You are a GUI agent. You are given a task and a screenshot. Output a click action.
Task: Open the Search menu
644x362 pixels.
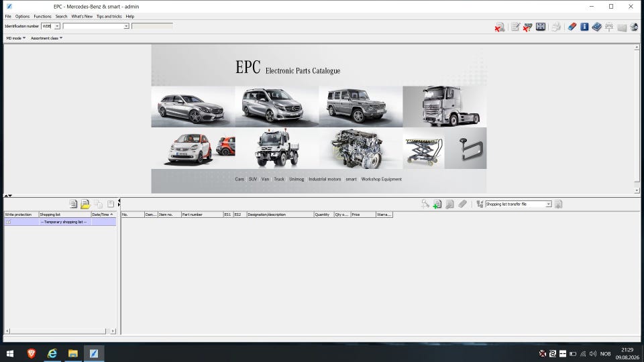(61, 16)
